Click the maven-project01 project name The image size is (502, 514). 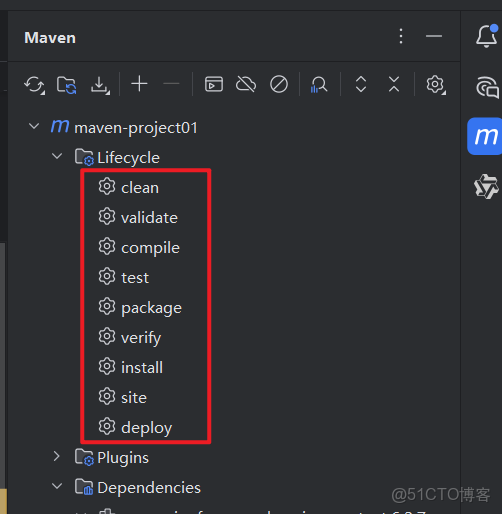(136, 128)
